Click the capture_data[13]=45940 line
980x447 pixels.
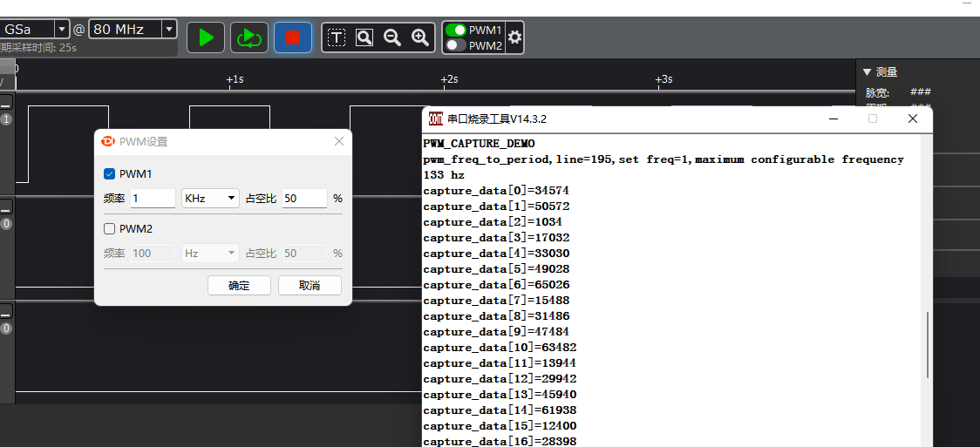500,395
